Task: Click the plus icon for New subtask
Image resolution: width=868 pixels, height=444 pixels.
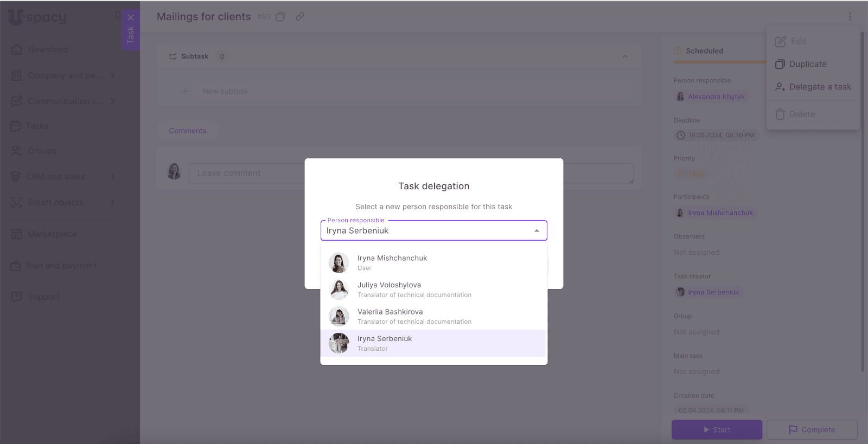Action: click(x=186, y=91)
